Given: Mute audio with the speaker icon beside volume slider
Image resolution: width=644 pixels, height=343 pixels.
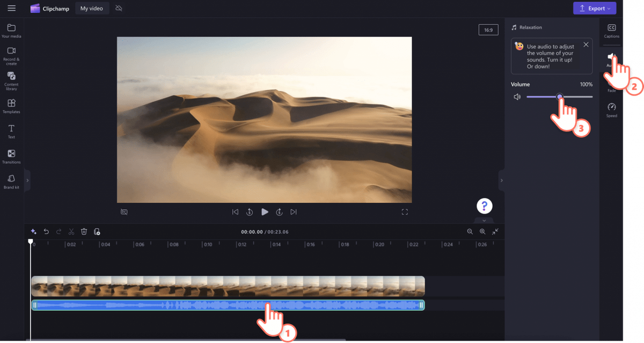Looking at the screenshot, I should [516, 97].
